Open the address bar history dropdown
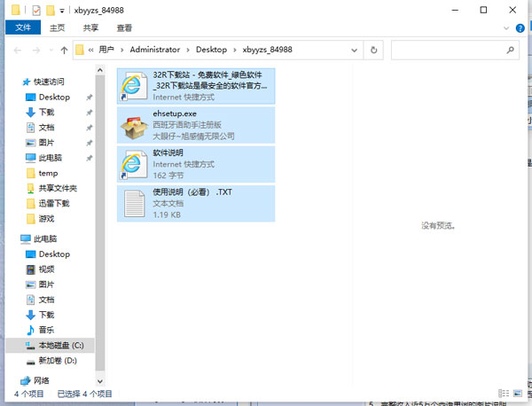The height and width of the screenshot is (406, 532). coord(354,51)
